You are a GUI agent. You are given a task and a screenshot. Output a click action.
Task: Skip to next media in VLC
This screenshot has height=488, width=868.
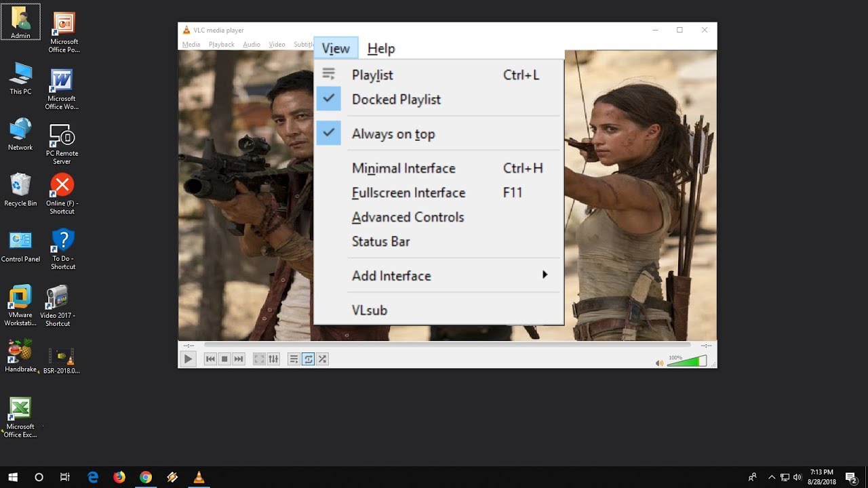coord(239,359)
